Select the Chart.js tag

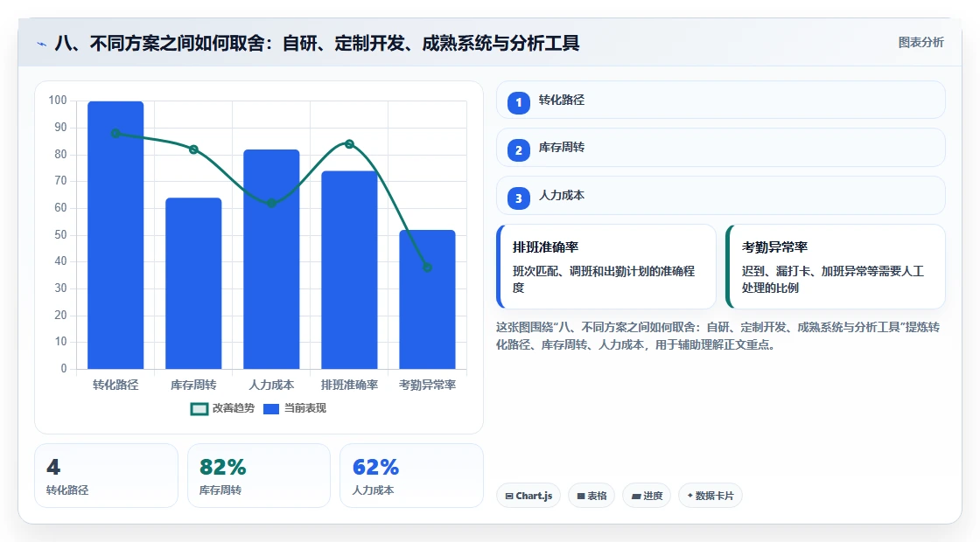(x=528, y=496)
